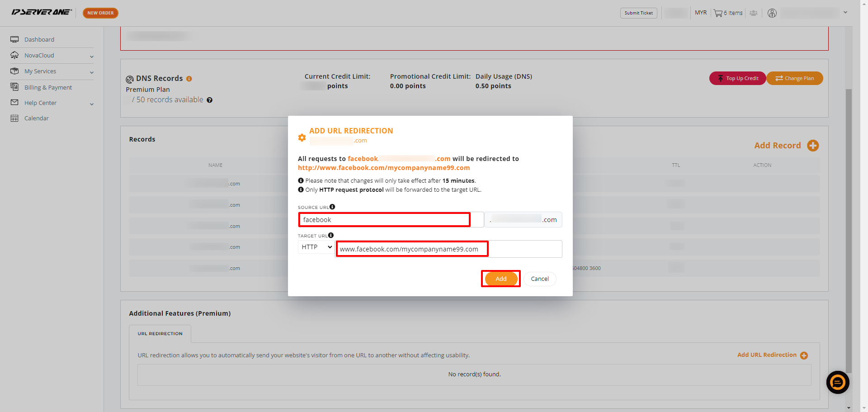
Task: Click the Add URL Redirection link
Action: 767,355
